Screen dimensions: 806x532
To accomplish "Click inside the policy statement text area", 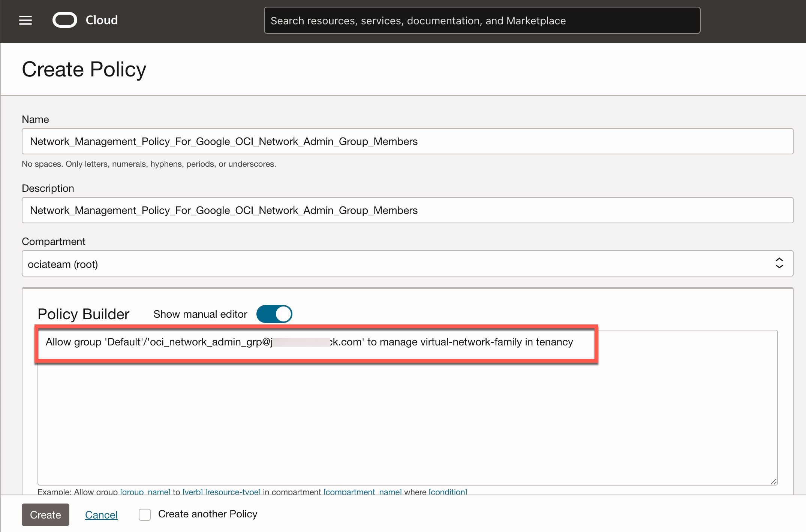I will point(407,420).
